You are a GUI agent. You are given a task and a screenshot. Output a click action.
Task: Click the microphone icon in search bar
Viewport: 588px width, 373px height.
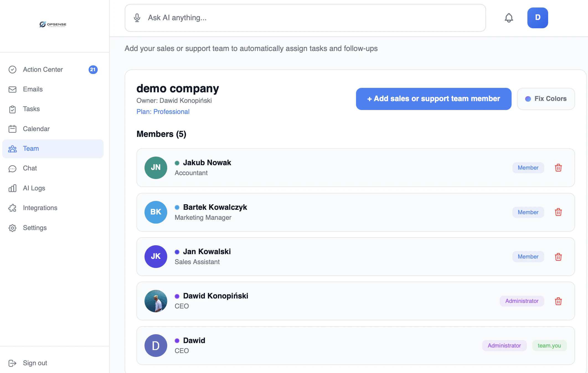coord(137,18)
